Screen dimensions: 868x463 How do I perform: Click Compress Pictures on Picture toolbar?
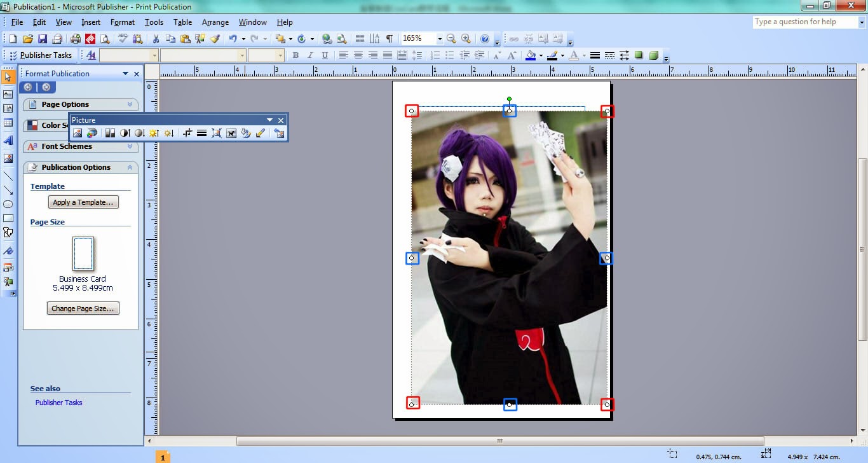click(x=217, y=133)
